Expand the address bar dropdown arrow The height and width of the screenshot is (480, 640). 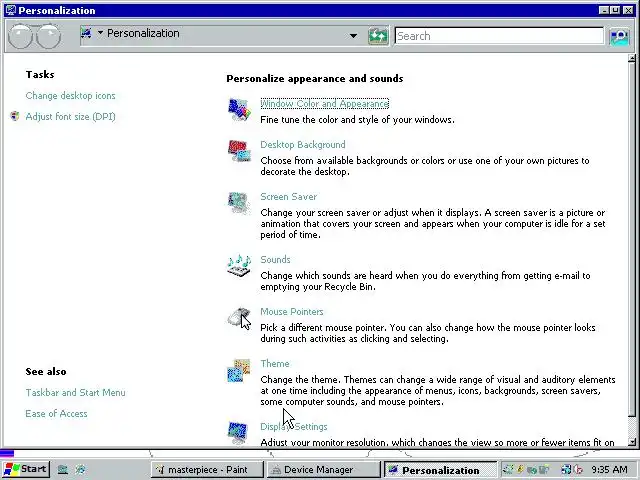coord(353,36)
